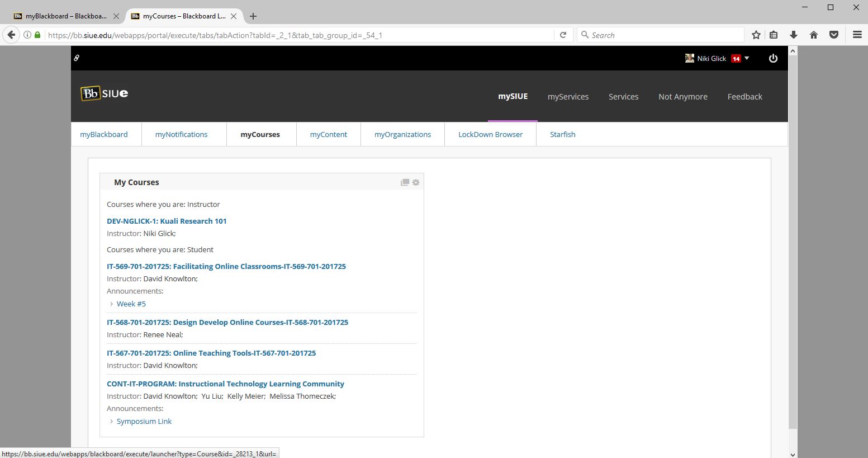Image resolution: width=868 pixels, height=458 pixels.
Task: Open the My Courses module settings gear
Action: (x=416, y=182)
